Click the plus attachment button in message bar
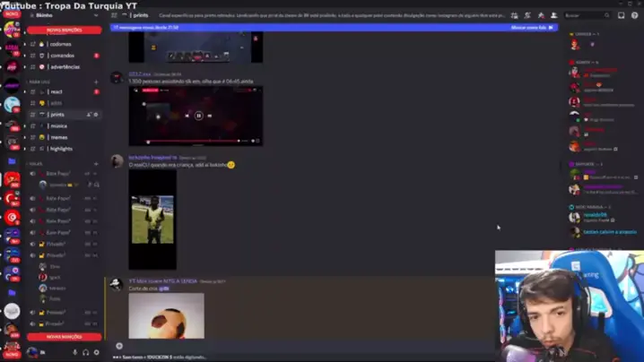The image size is (644, 362). [x=119, y=346]
